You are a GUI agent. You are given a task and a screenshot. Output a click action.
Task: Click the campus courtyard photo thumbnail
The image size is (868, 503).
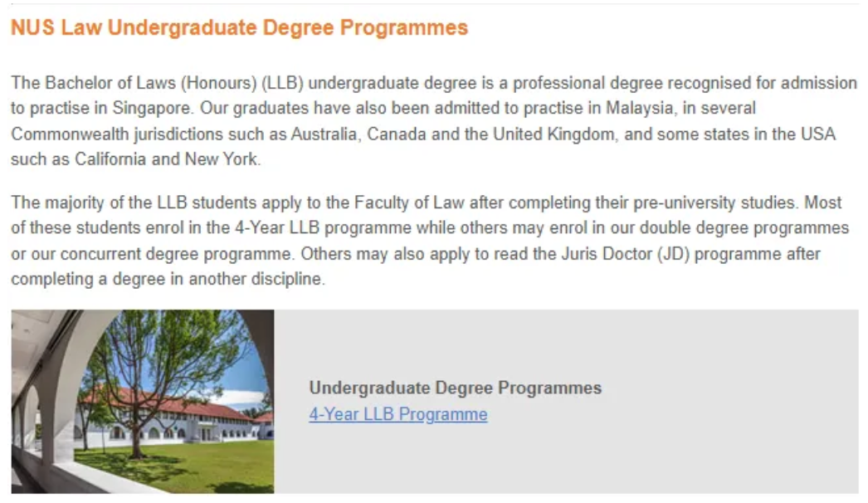[142, 401]
